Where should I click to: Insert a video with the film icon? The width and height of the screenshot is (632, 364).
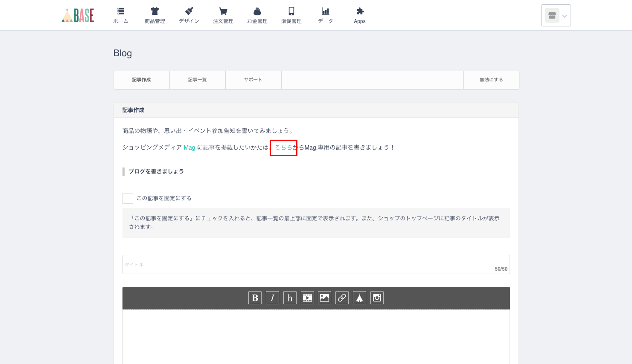(307, 298)
